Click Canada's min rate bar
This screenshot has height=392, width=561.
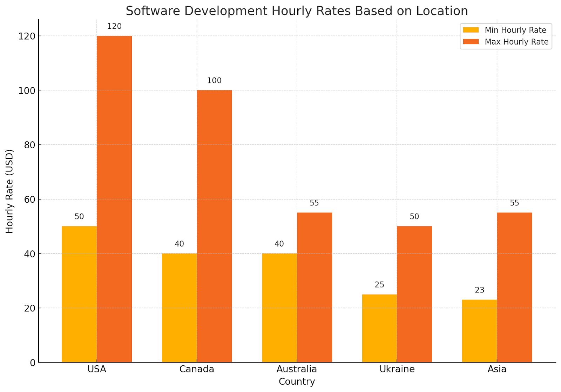(179, 308)
